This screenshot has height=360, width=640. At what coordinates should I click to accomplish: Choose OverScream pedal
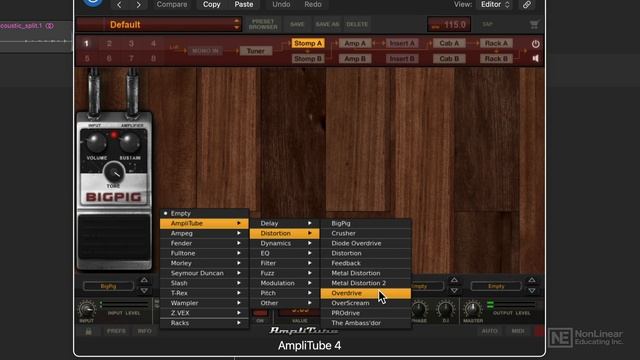365,303
